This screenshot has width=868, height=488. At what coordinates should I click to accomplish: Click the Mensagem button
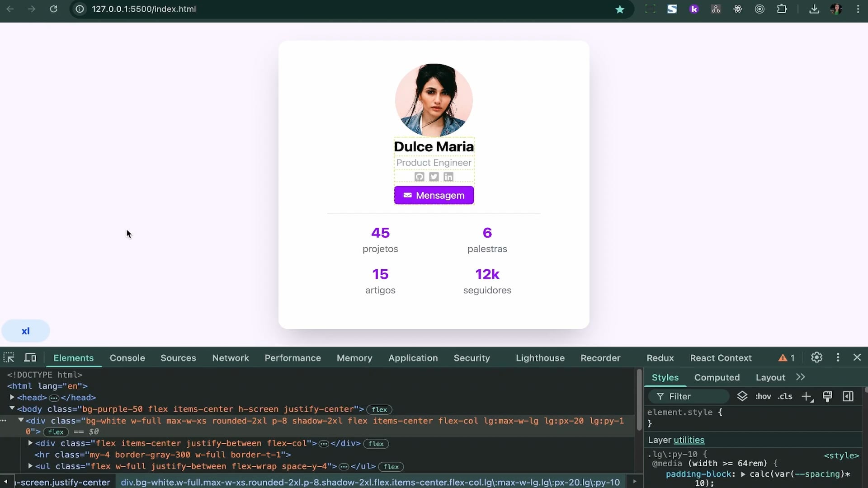coord(434,195)
